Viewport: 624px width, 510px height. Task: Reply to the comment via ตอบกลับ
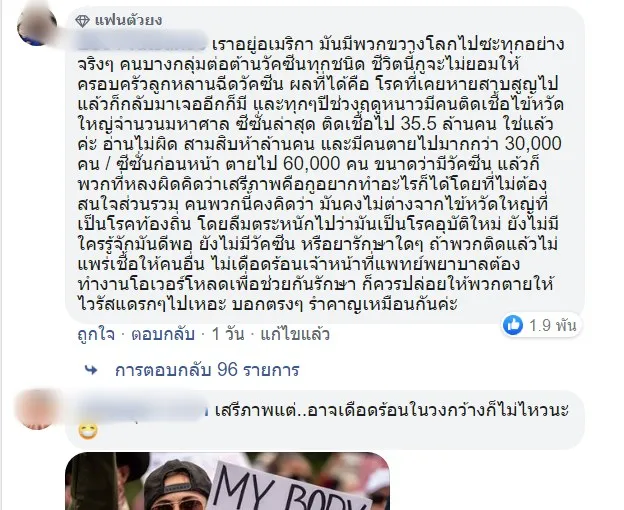coord(163,334)
